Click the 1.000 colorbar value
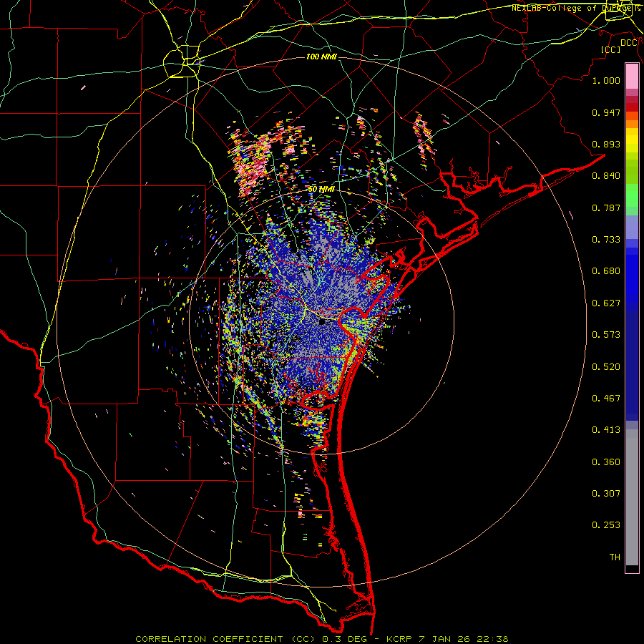644x644 pixels. coord(606,80)
